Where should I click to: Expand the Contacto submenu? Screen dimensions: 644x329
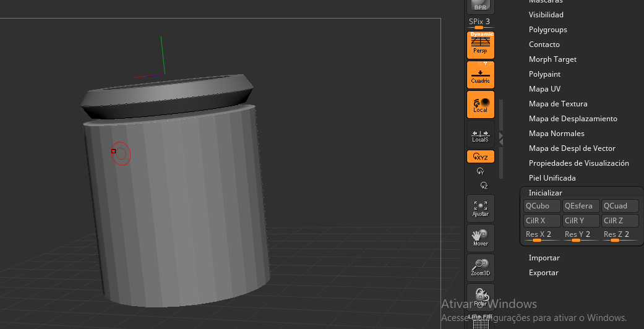tap(544, 45)
